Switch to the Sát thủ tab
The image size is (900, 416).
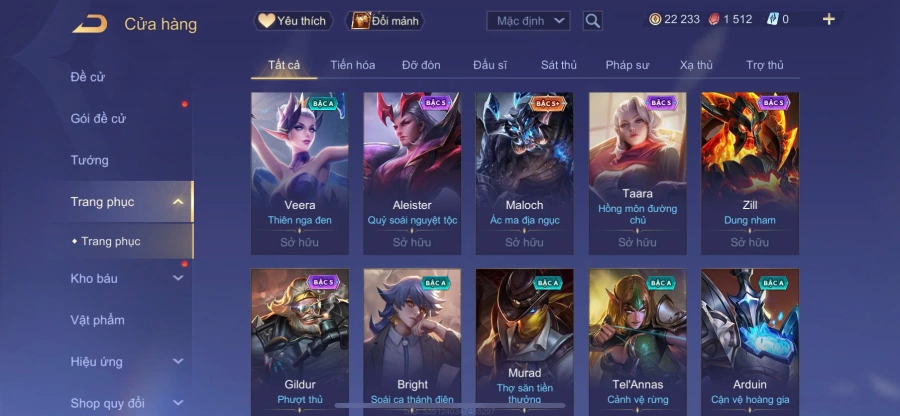tap(558, 65)
